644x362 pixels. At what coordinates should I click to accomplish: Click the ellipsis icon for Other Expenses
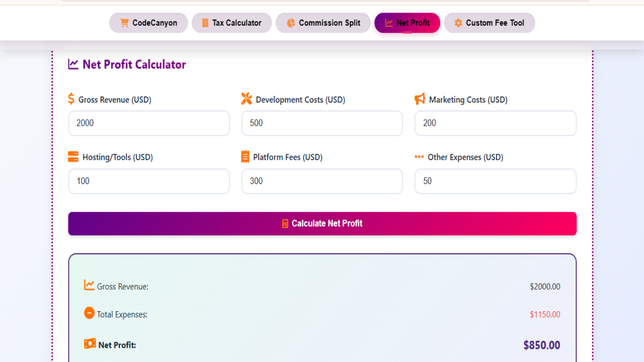pos(419,157)
